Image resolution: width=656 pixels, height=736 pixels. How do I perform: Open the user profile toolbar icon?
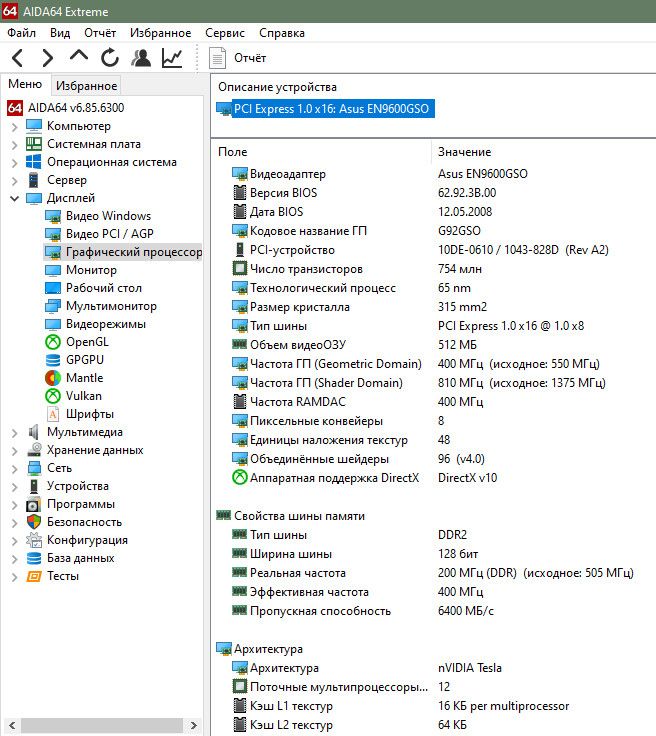point(141,58)
